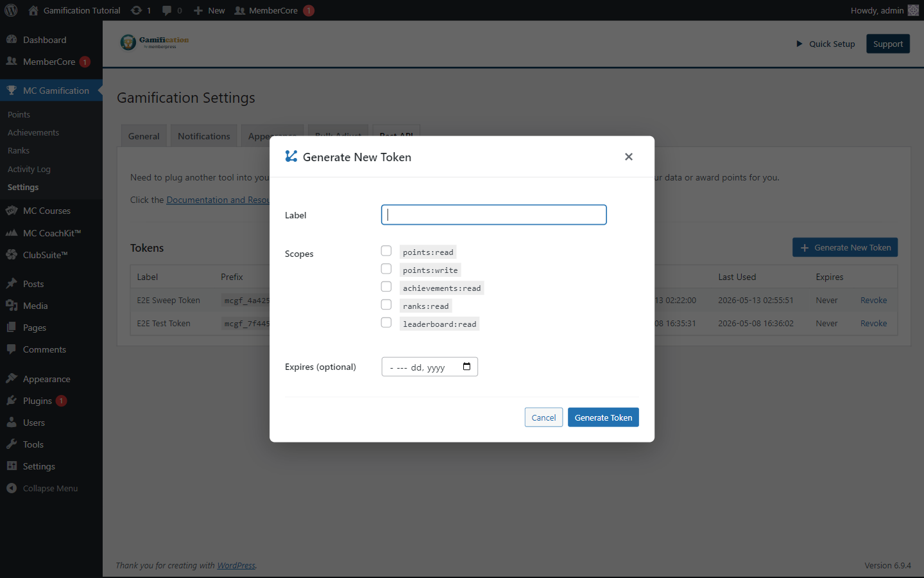Open the calendar picker icon
This screenshot has width=924, height=578.
[x=466, y=367]
